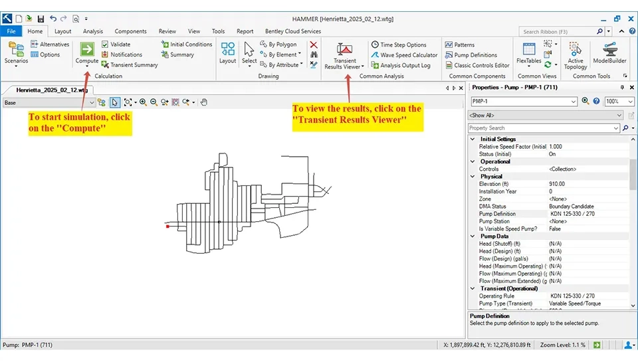This screenshot has height=364, width=638.
Task: Open the Wave Speed Calculator
Action: [408, 55]
